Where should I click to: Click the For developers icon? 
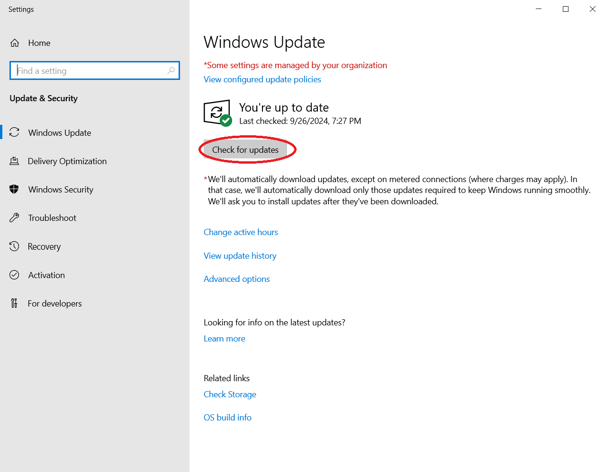[15, 303]
